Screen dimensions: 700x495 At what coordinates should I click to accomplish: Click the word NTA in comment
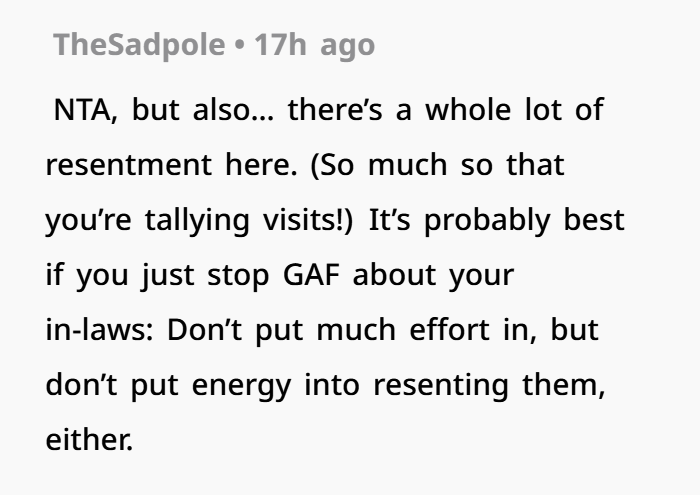[85, 110]
